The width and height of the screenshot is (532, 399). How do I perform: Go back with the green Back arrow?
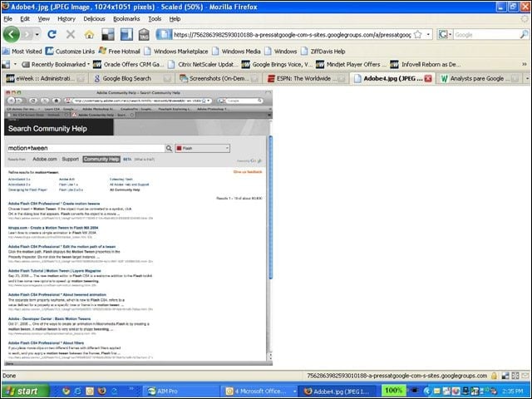pos(11,34)
